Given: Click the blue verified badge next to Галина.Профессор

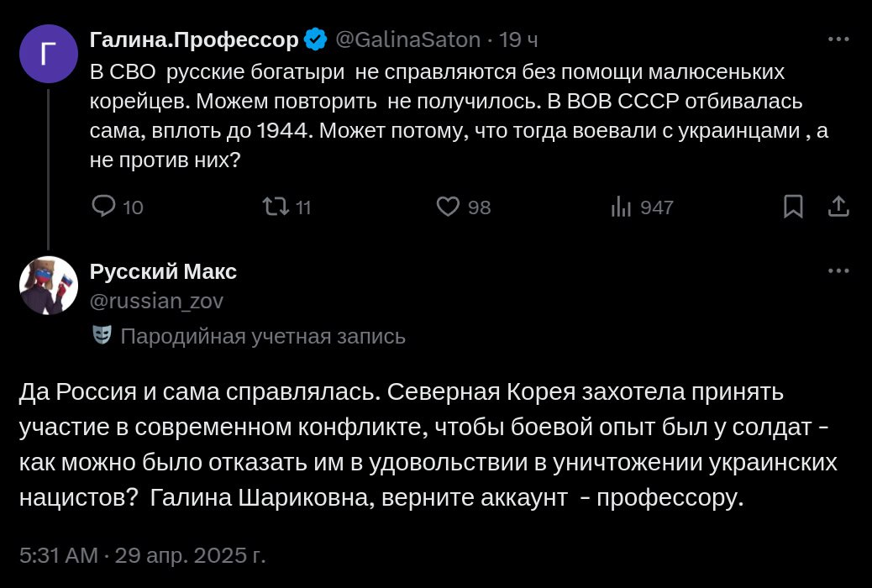Looking at the screenshot, I should point(315,39).
